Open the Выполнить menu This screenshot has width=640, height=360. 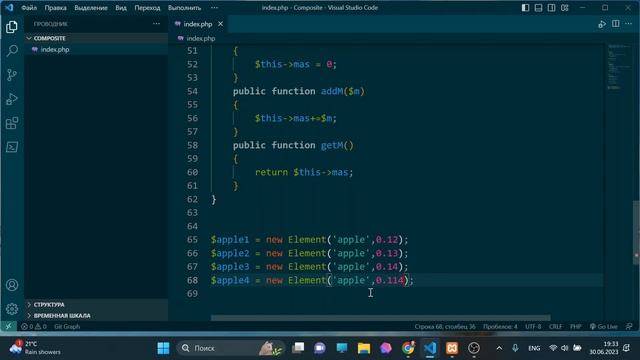pyautogui.click(x=184, y=8)
